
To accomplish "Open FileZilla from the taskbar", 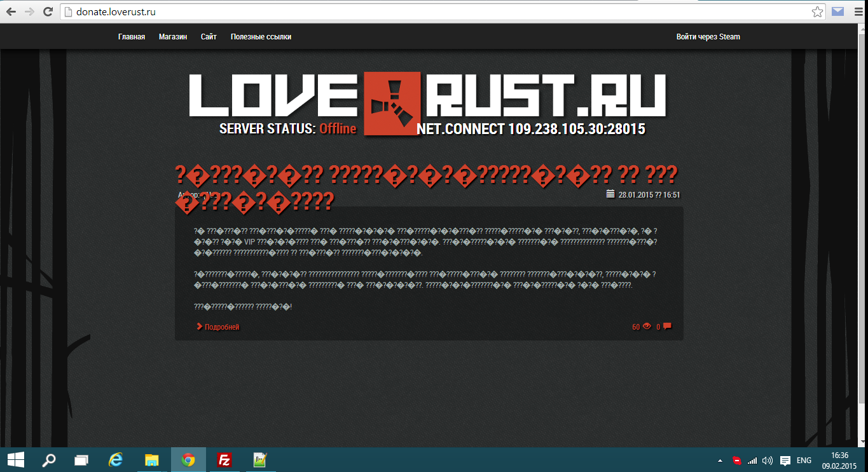I will (224, 459).
